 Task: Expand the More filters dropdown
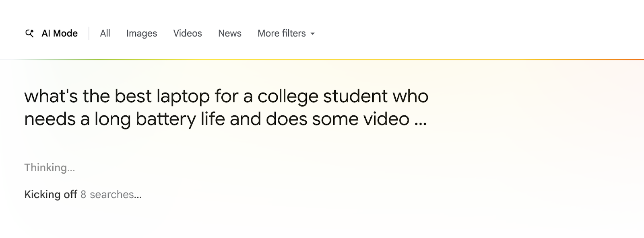(x=282, y=33)
